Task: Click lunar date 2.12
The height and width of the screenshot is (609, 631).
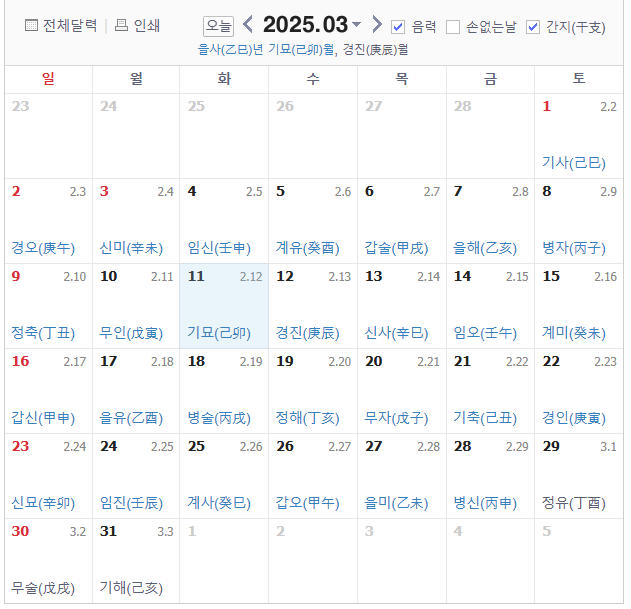Action: click(251, 277)
